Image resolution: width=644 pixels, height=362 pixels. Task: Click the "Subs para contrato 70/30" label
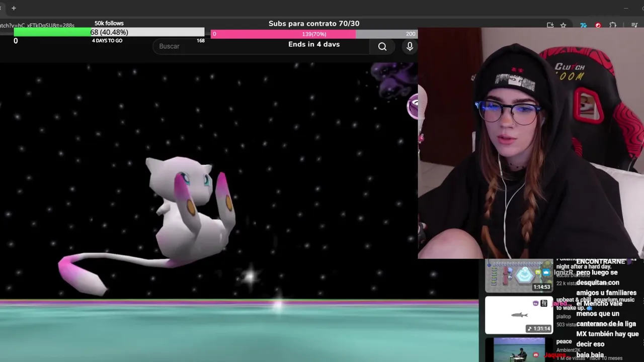(x=314, y=24)
